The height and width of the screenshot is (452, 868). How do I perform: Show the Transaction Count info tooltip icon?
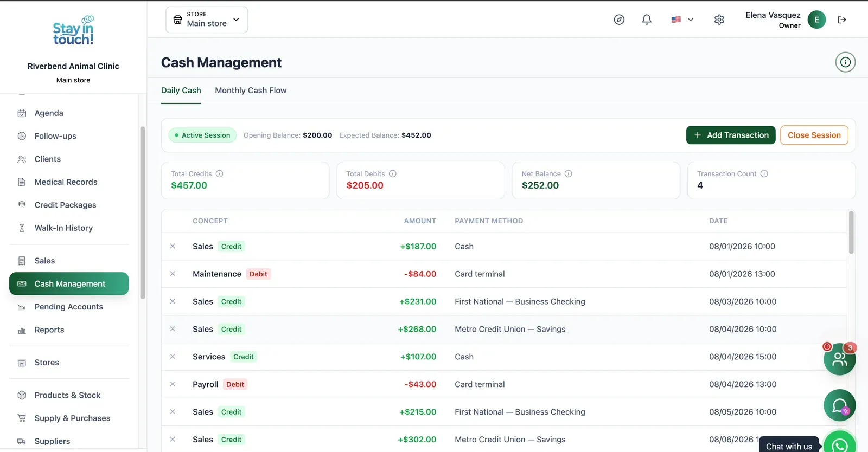764,174
